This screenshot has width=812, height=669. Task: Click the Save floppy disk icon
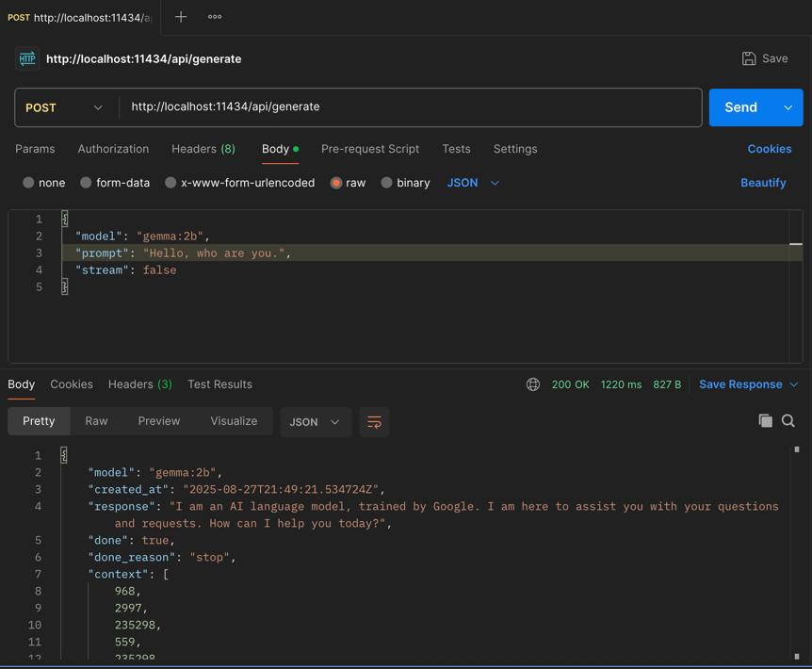pos(749,58)
